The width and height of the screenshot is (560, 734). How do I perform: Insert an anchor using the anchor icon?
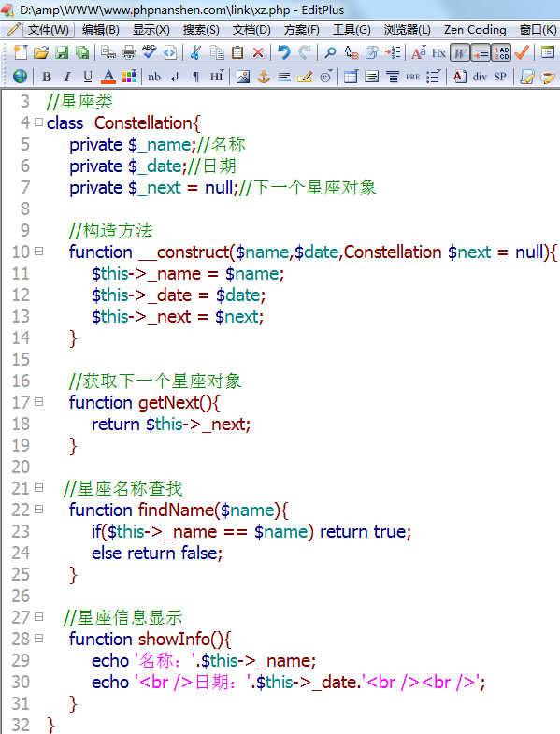pos(264,77)
